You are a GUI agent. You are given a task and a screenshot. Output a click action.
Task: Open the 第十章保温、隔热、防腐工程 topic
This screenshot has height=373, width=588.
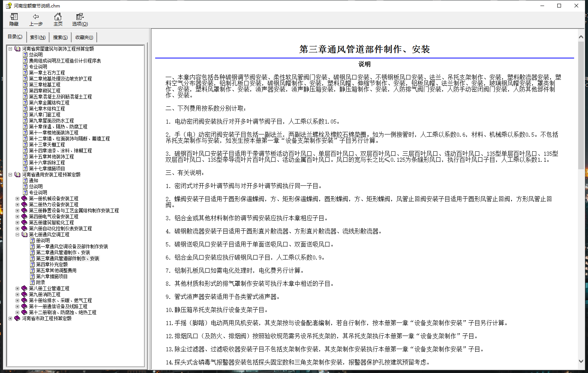click(58, 127)
